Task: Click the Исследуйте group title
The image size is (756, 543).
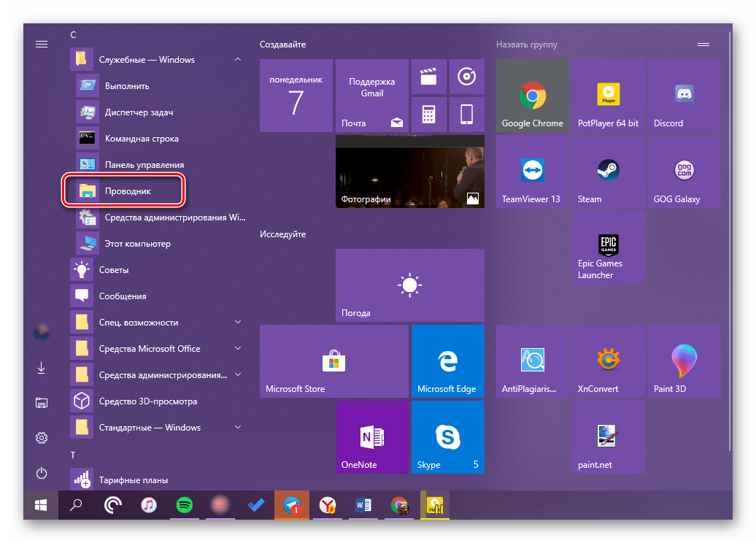Action: (x=282, y=234)
